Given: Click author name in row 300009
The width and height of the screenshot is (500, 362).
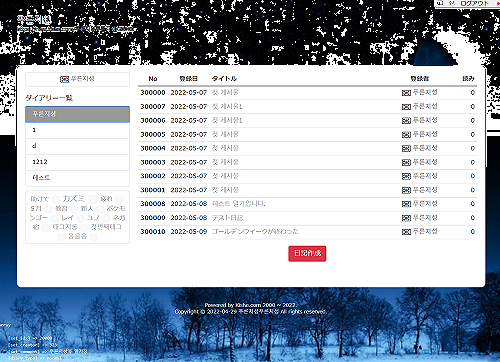Looking at the screenshot, I should [425, 218].
